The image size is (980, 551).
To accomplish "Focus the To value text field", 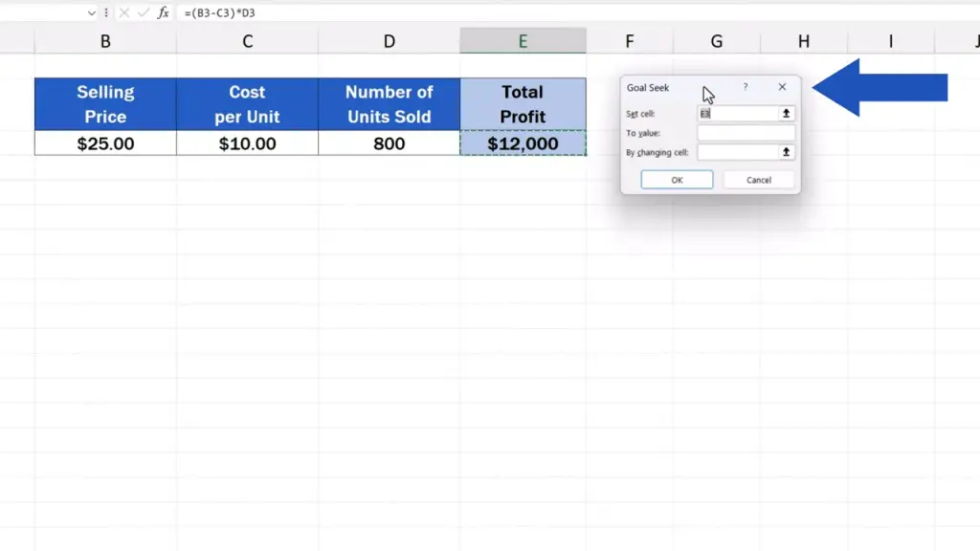I will point(746,133).
